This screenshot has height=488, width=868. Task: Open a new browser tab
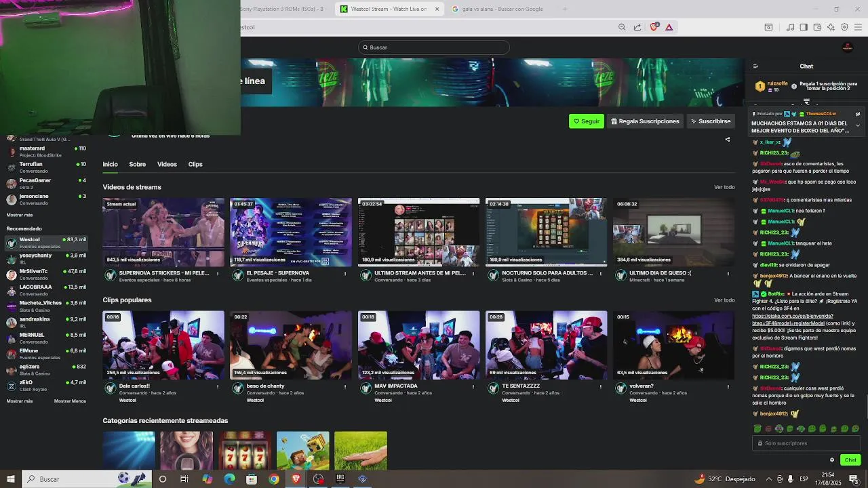(565, 9)
